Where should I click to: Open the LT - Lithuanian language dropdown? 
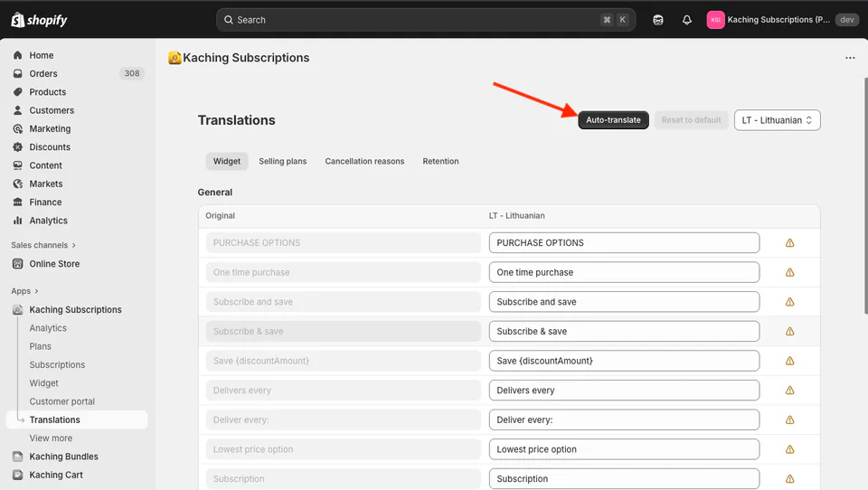point(777,120)
